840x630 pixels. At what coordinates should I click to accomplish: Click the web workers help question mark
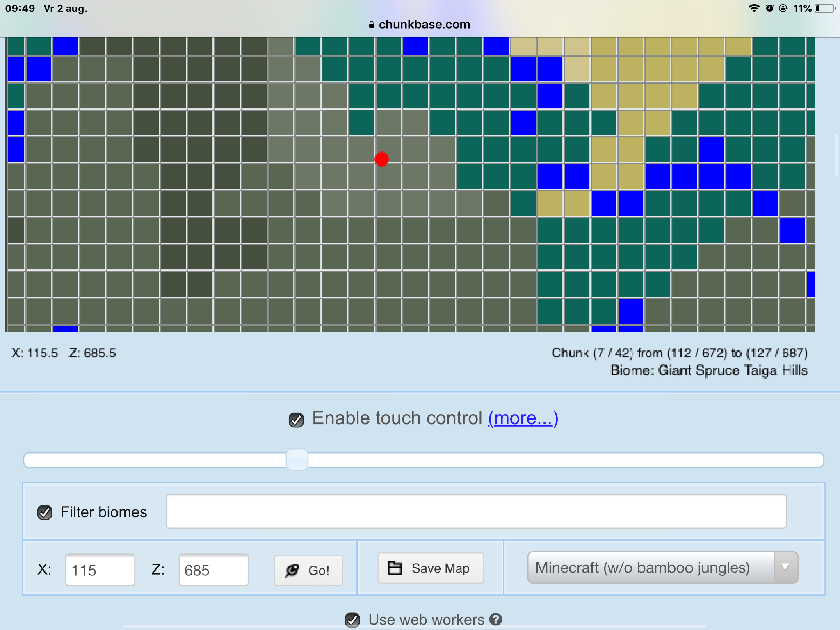tap(495, 619)
